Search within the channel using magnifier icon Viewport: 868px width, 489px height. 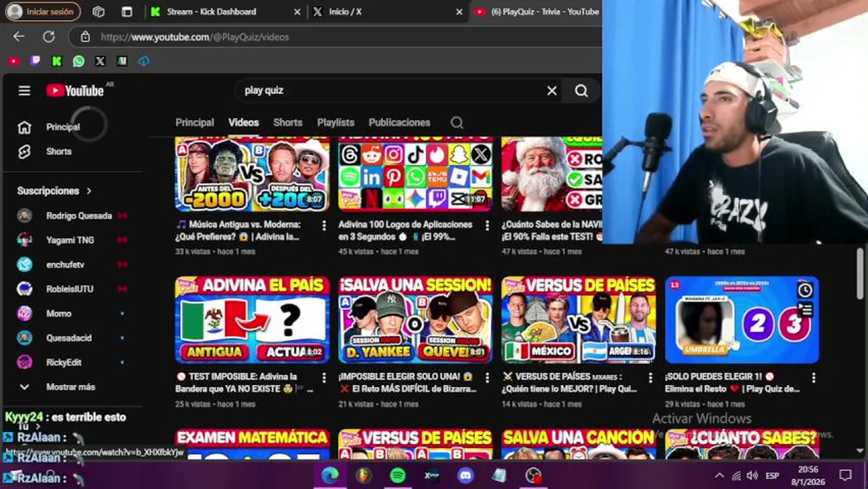[457, 122]
